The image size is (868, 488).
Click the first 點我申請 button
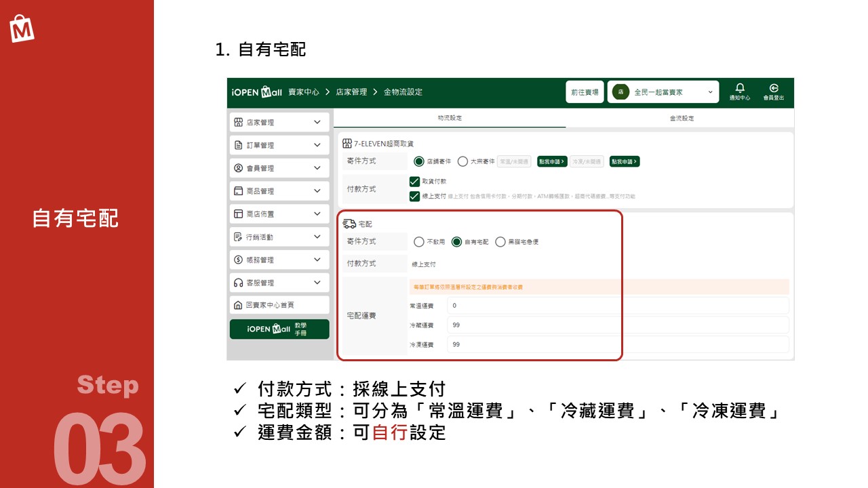[552, 161]
